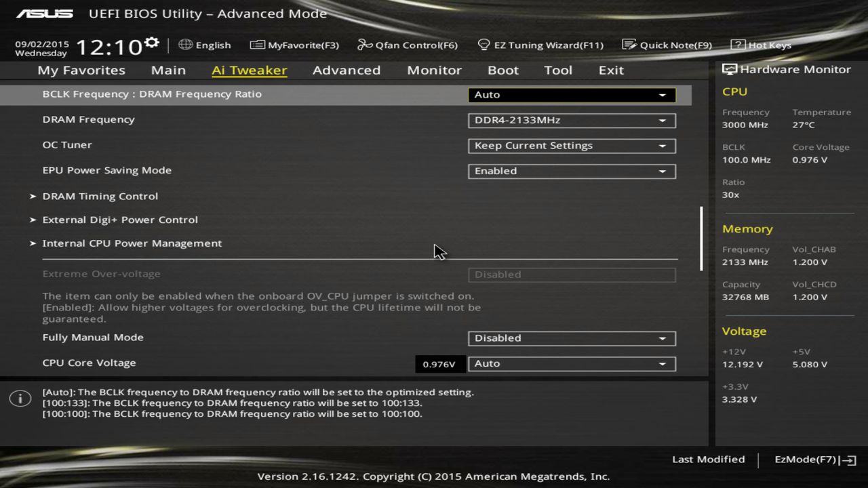The height and width of the screenshot is (488, 868).
Task: Select EPU Power Saving Mode label
Action: 106,170
